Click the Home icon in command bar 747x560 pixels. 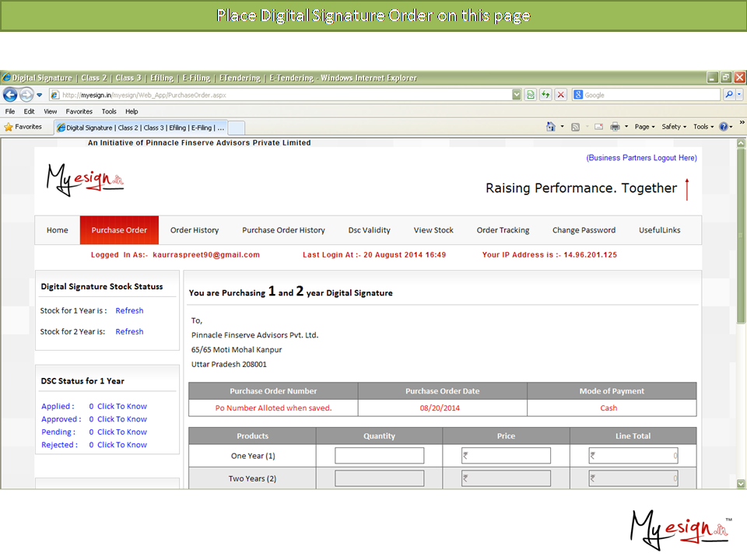(551, 127)
